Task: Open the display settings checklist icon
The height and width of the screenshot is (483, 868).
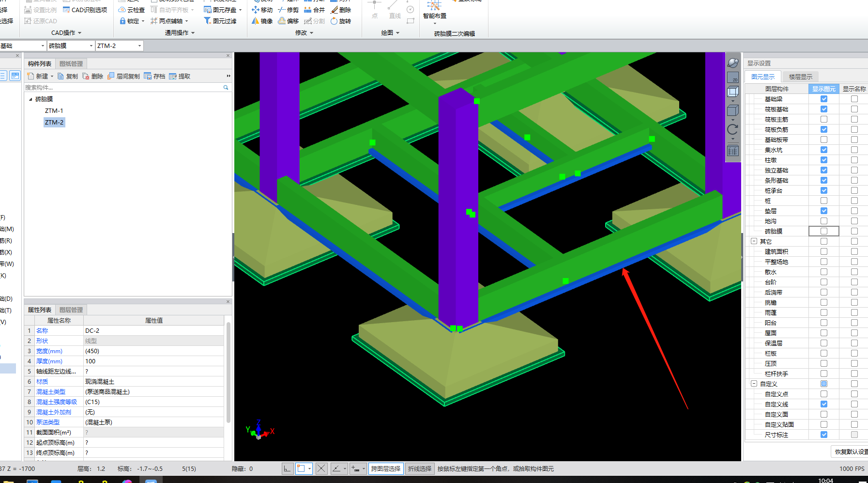Action: coord(733,151)
